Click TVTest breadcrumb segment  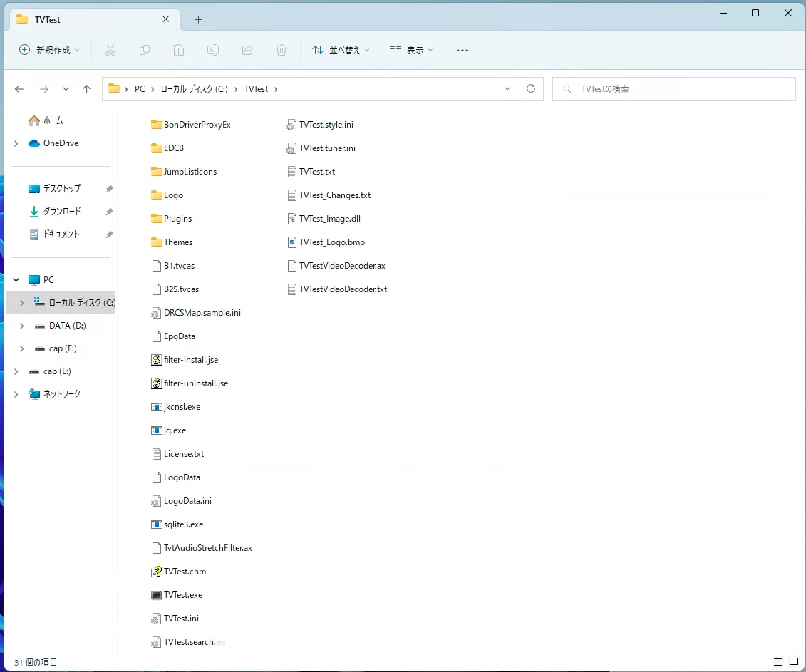(x=256, y=89)
